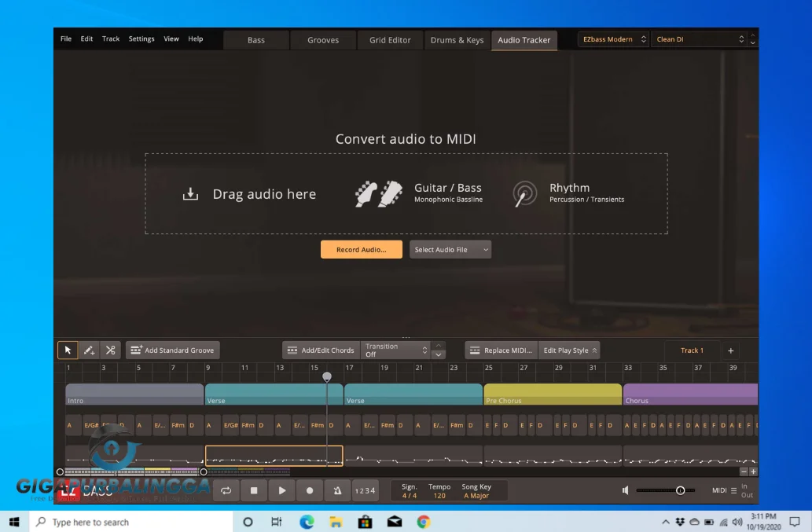The height and width of the screenshot is (532, 812).
Task: Open the Edit menu
Action: 86,39
